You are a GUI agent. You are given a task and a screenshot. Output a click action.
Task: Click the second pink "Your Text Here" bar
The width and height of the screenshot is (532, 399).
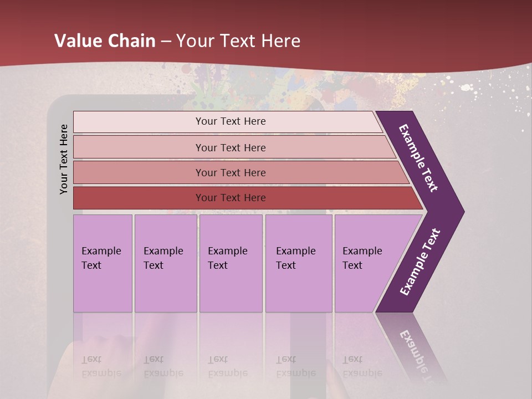coord(230,147)
